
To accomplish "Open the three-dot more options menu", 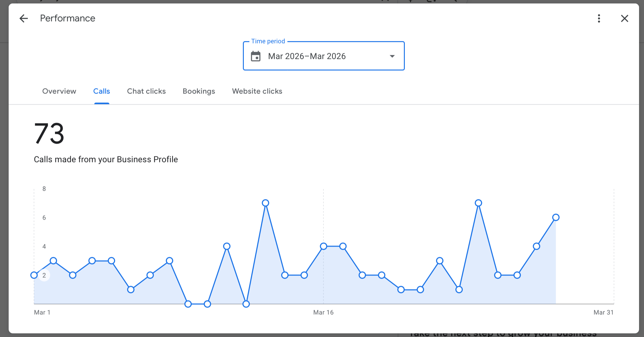I will tap(599, 19).
